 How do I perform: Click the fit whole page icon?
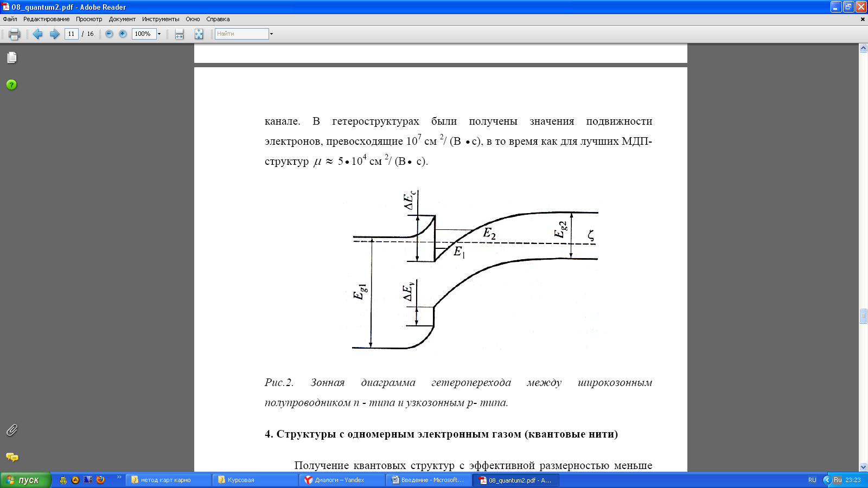(x=199, y=34)
